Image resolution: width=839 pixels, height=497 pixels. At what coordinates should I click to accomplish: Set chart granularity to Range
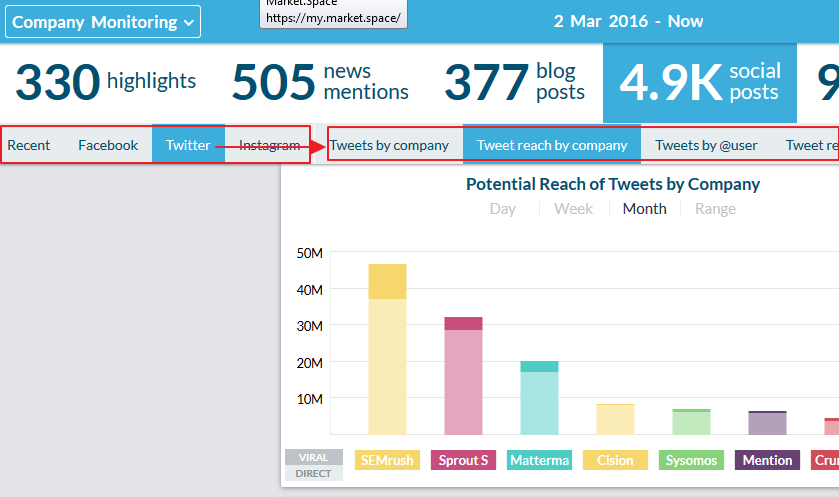pyautogui.click(x=715, y=209)
